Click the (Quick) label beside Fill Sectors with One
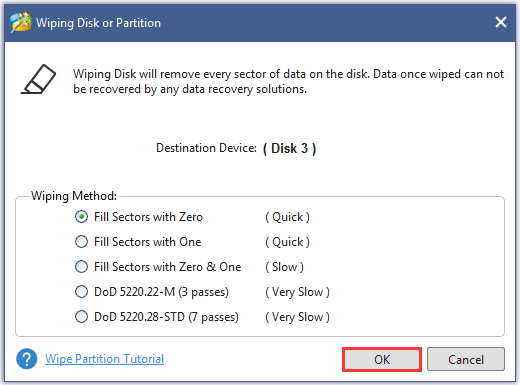This screenshot has height=385, width=520. point(287,242)
